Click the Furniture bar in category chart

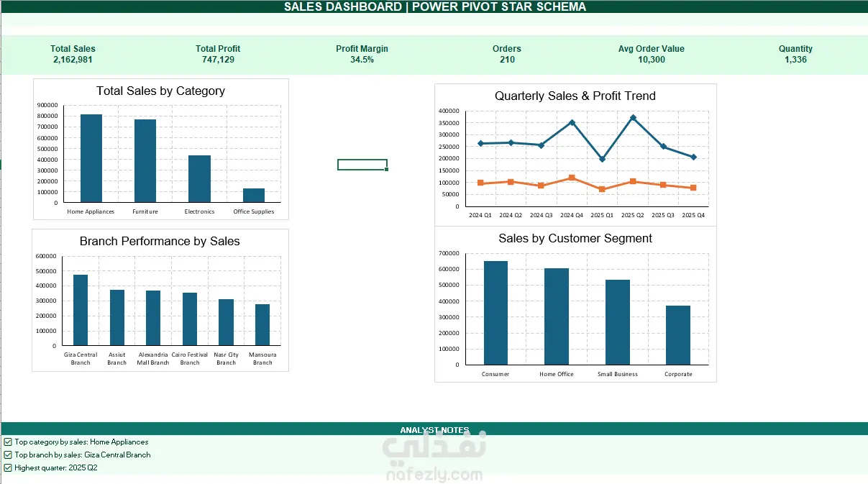point(145,161)
